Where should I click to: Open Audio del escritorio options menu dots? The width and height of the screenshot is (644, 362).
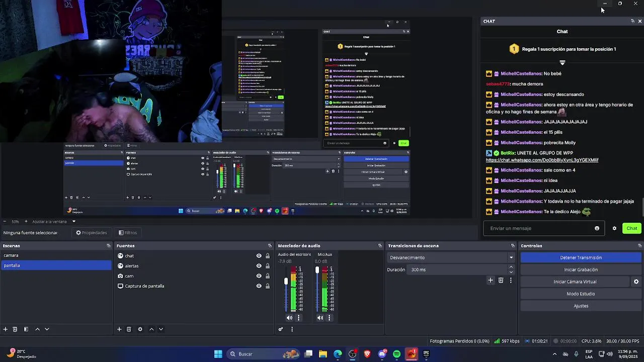coord(298,318)
